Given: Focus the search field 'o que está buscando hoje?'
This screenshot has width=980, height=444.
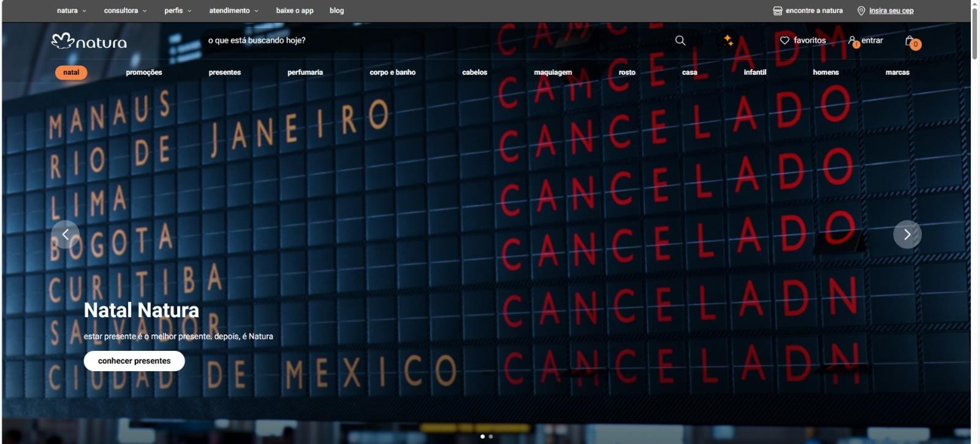Looking at the screenshot, I should tap(429, 40).
